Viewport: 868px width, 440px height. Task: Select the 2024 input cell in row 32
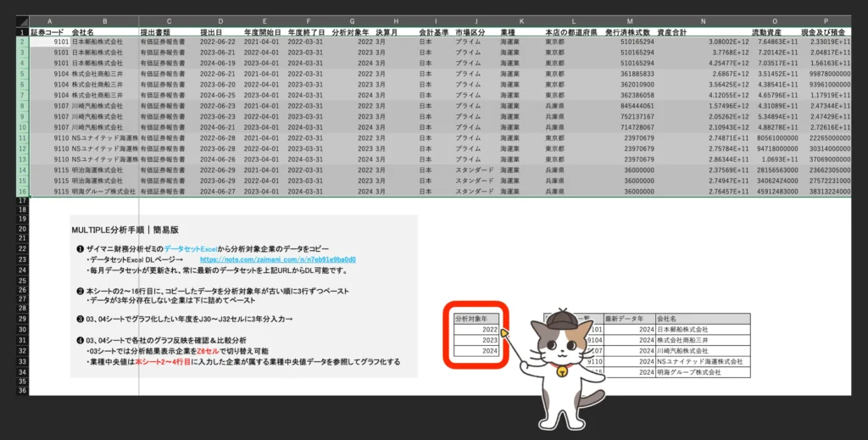476,351
